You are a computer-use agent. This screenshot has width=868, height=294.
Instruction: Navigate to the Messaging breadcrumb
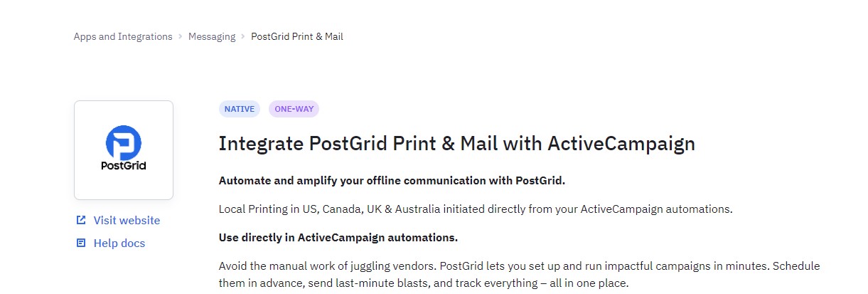click(212, 36)
